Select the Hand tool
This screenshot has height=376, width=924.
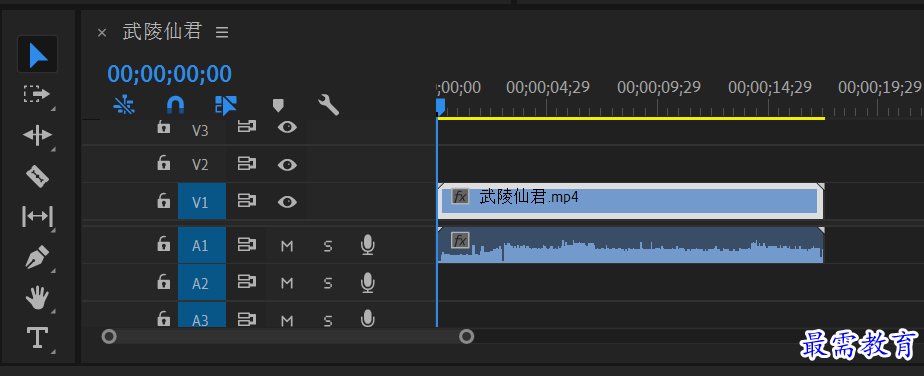[x=37, y=298]
